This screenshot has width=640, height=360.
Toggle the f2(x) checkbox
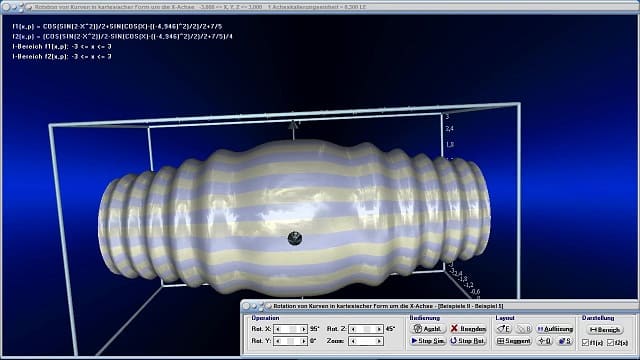611,342
